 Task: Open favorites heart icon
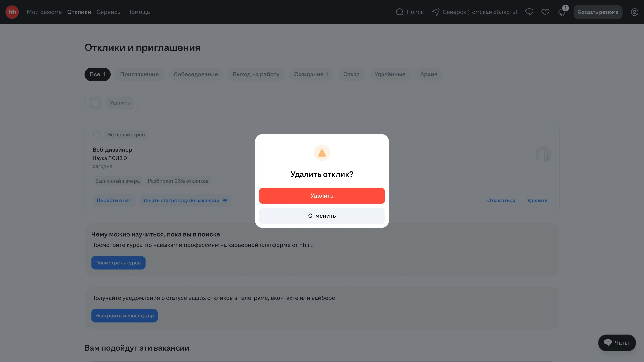point(545,12)
